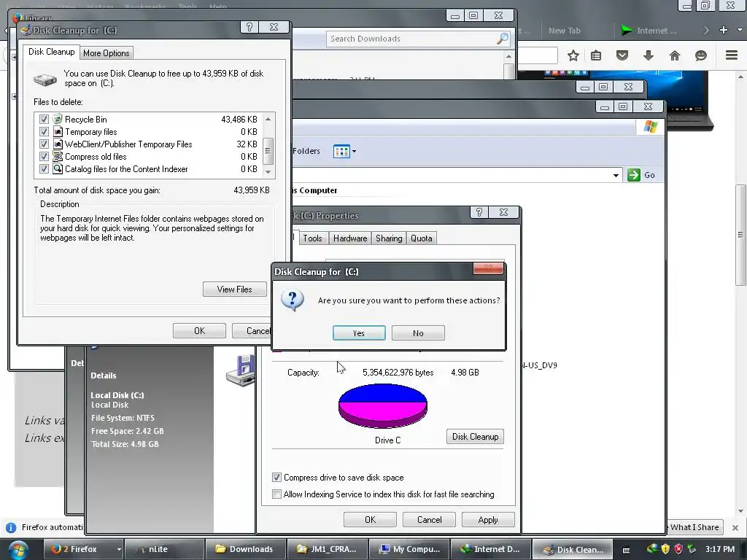Click Apply in C: Properties dialog
Screen dimensions: 747x560
[488, 519]
